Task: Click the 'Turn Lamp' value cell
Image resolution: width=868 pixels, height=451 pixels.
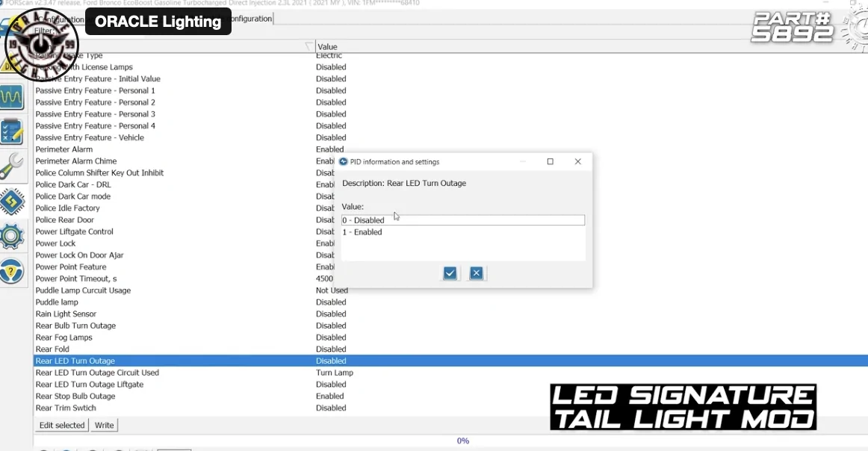Action: [335, 373]
